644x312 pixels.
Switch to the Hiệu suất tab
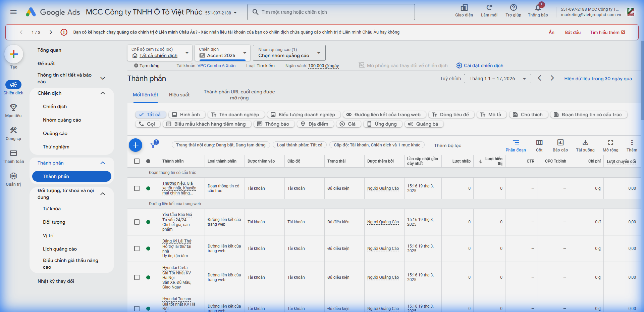(x=179, y=95)
